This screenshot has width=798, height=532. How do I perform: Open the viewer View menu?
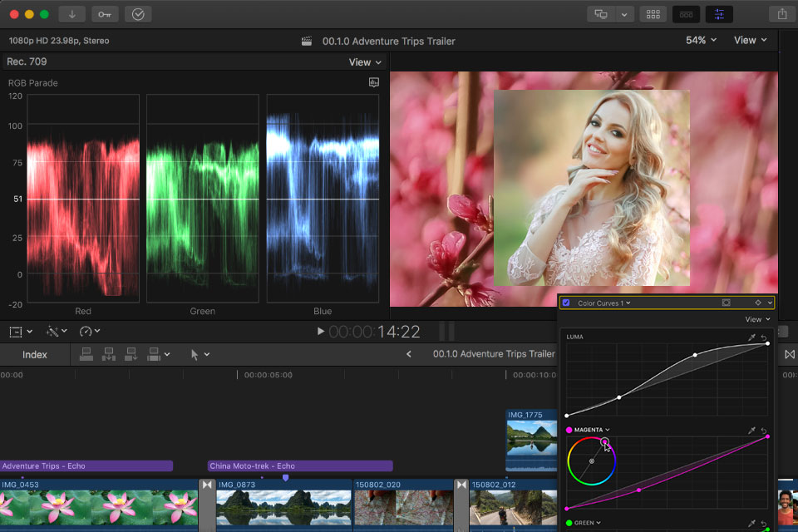coord(750,40)
